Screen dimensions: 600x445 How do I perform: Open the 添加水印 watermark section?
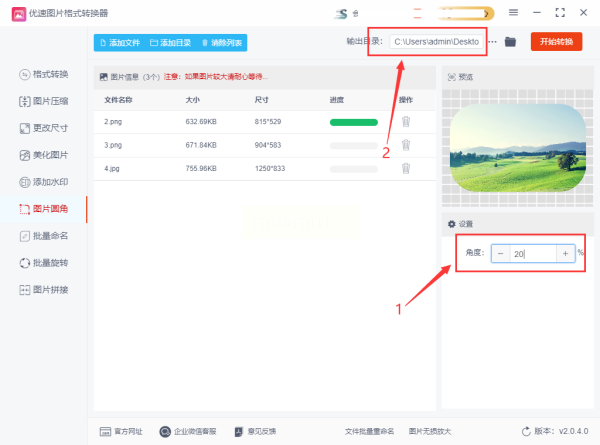[x=44, y=182]
